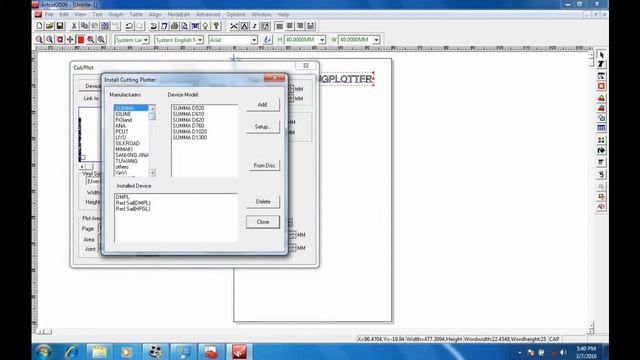Viewport: 640px width, 360px height.
Task: Select others in the manufacturers list
Action: [122, 167]
